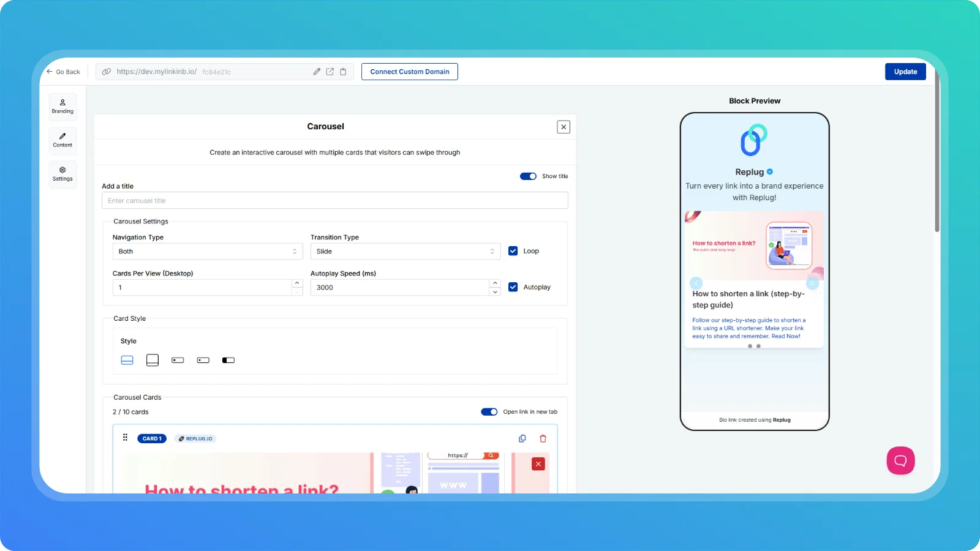The width and height of the screenshot is (980, 551).
Task: Remove the Card 1 image with red X
Action: (538, 464)
